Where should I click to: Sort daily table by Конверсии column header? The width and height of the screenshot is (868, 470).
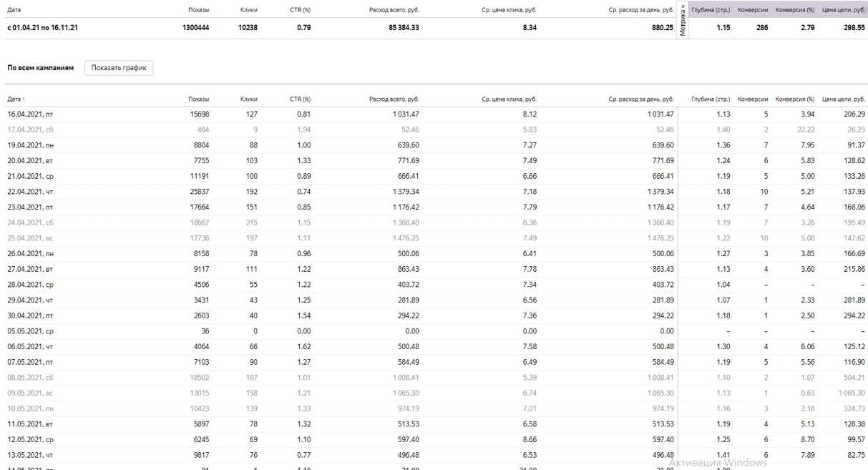(753, 99)
